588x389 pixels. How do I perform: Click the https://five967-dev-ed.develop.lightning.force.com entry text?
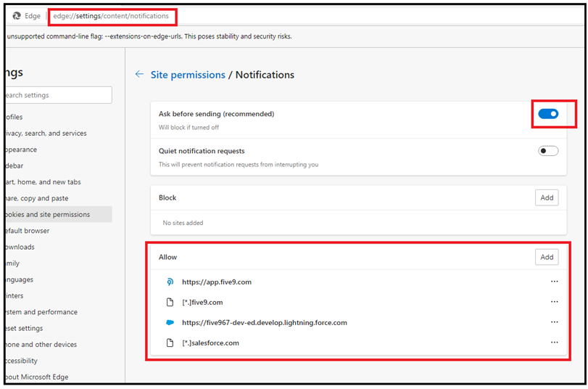point(265,322)
